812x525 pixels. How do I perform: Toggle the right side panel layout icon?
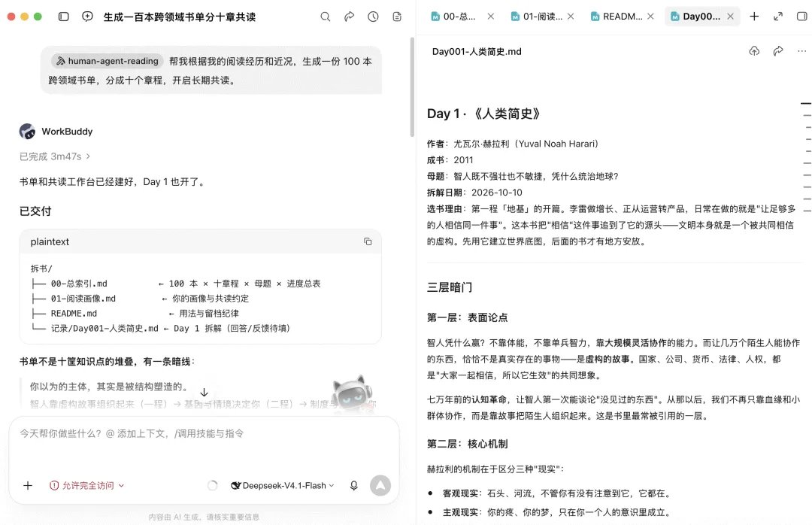coord(801,17)
